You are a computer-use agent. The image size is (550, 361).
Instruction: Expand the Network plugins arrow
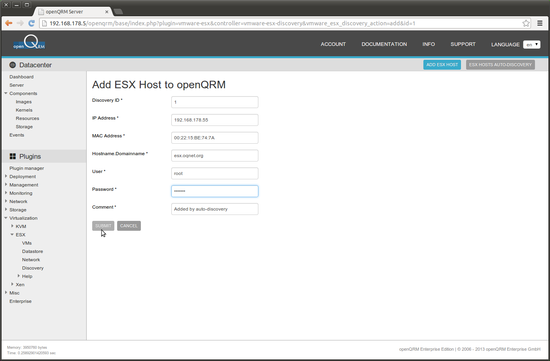(6, 201)
